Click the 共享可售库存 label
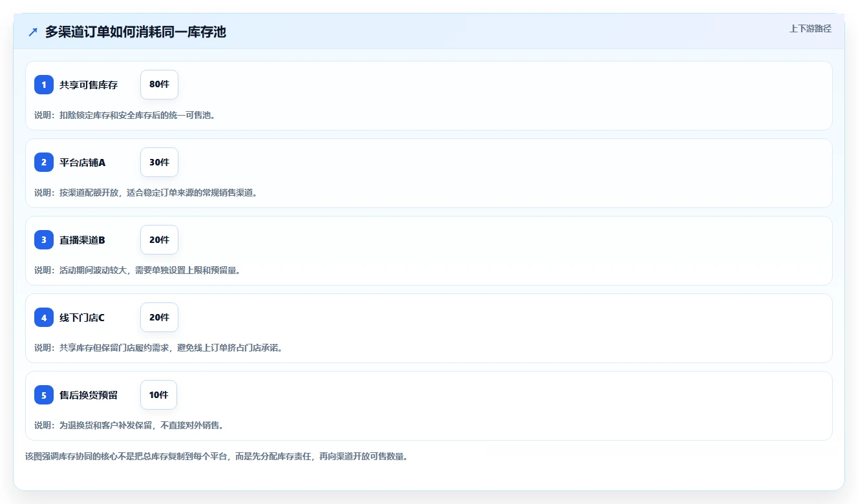This screenshot has height=504, width=858. click(x=89, y=85)
